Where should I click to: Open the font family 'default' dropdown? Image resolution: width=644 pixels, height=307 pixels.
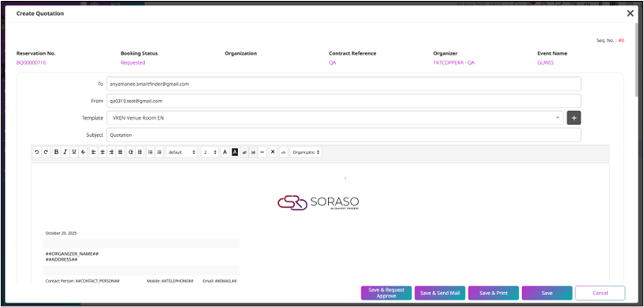(x=181, y=152)
